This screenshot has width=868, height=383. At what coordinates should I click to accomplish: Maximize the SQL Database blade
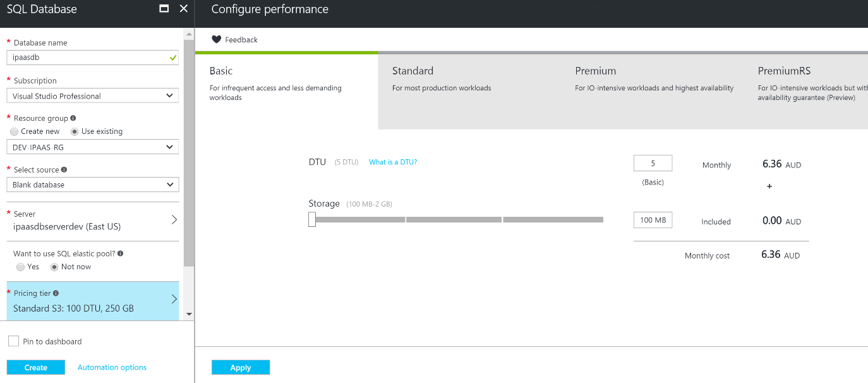tap(164, 9)
